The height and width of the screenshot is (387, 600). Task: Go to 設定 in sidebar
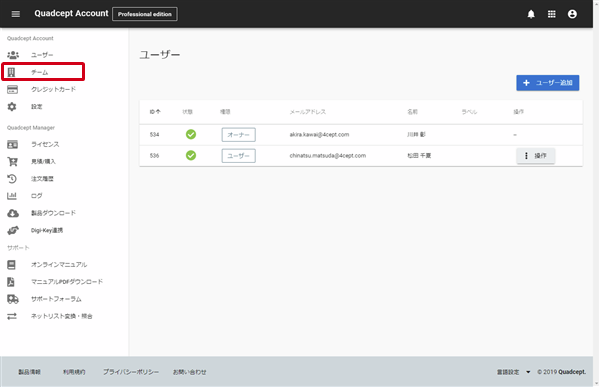(37, 106)
